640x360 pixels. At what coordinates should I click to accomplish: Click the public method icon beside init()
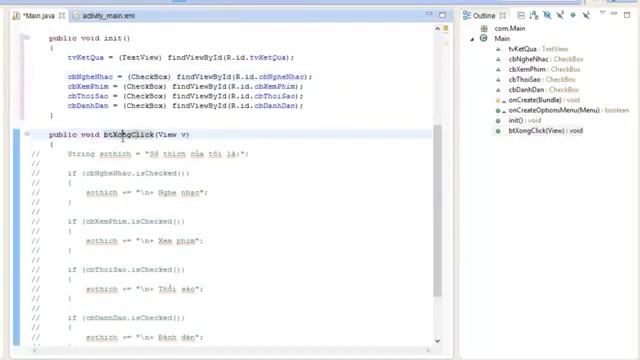pos(498,120)
